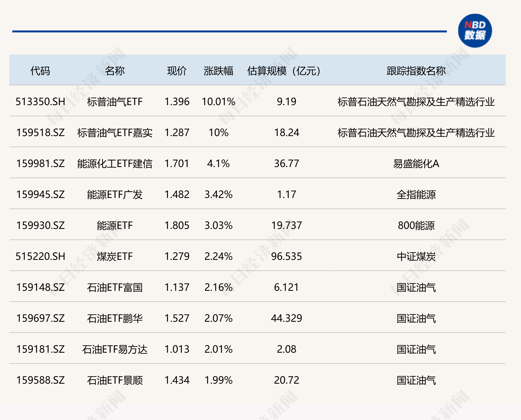Click the NBD数据 logo badge

[x=475, y=31]
